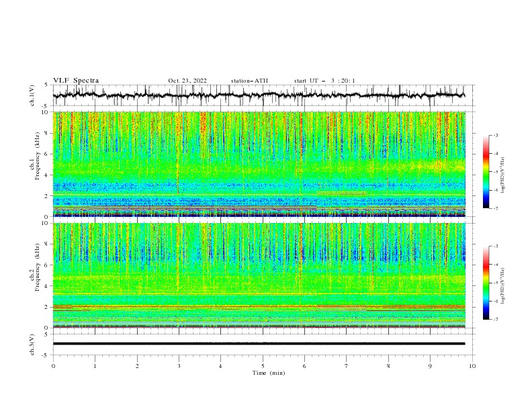Image resolution: width=532 pixels, height=411 pixels.
Task: Click the "6" minute time axis tick
Action: [x=304, y=366]
